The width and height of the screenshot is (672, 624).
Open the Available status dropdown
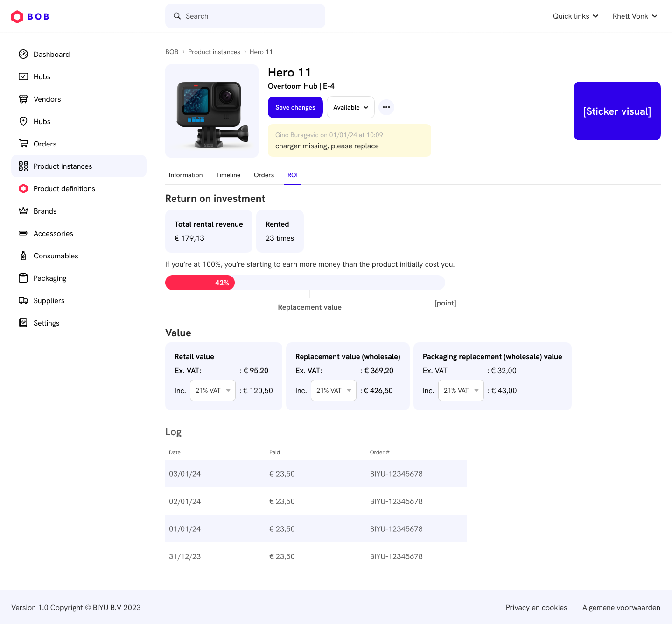[350, 107]
